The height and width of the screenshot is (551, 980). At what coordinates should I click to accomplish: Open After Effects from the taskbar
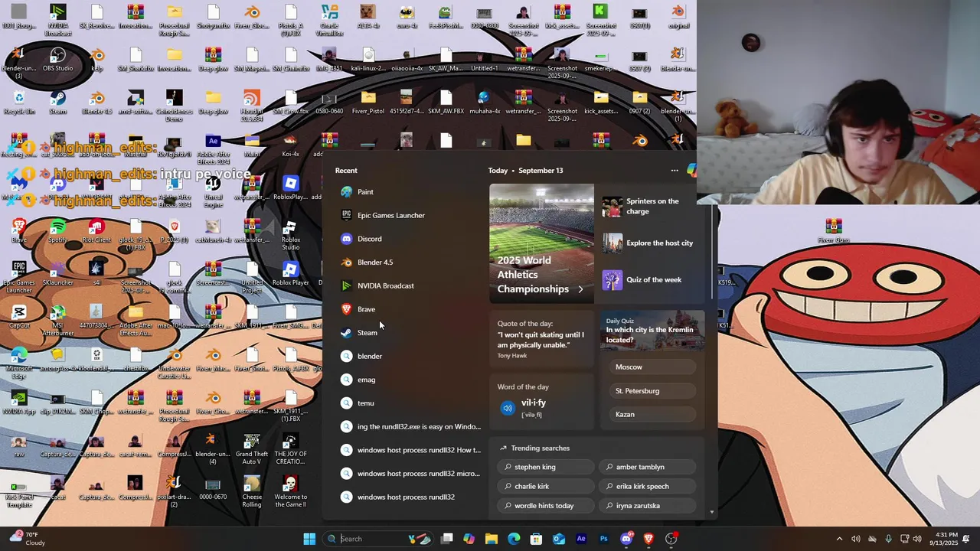point(581,539)
